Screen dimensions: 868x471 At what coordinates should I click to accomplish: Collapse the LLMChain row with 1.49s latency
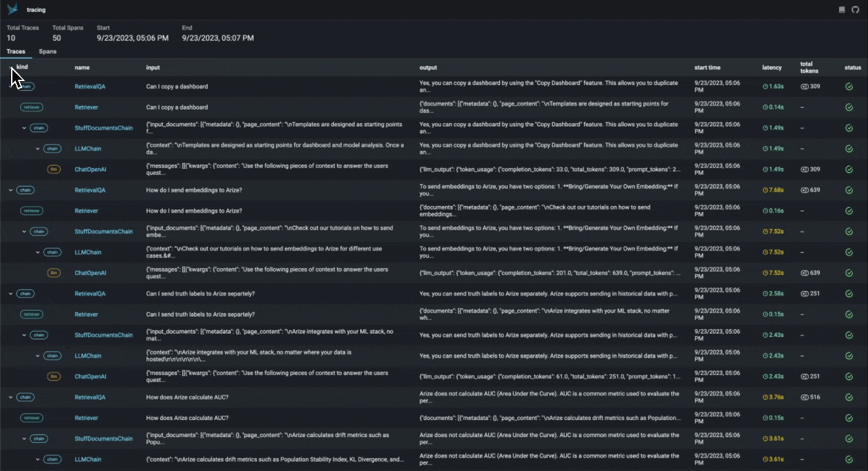(x=38, y=149)
